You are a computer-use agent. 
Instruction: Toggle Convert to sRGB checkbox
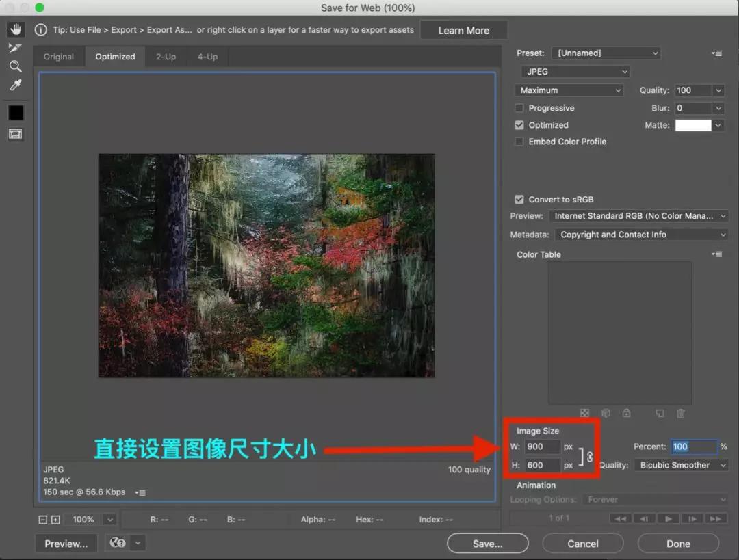[519, 200]
